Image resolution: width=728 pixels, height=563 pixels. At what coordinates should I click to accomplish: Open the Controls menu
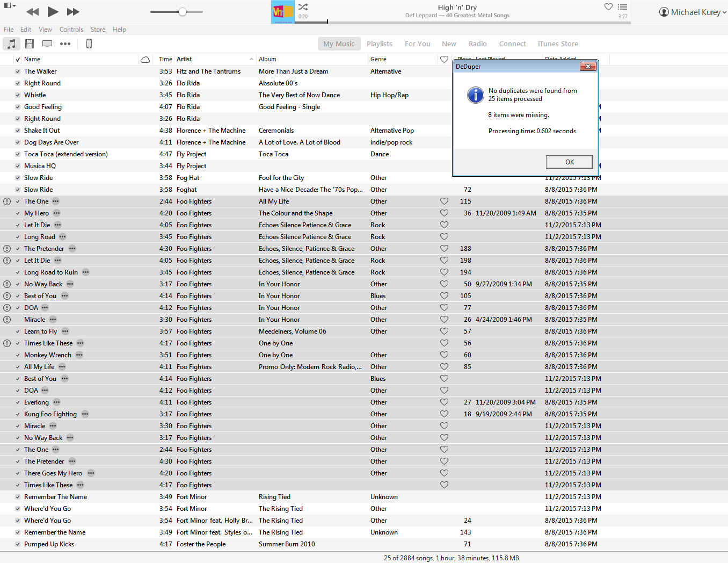(x=71, y=30)
